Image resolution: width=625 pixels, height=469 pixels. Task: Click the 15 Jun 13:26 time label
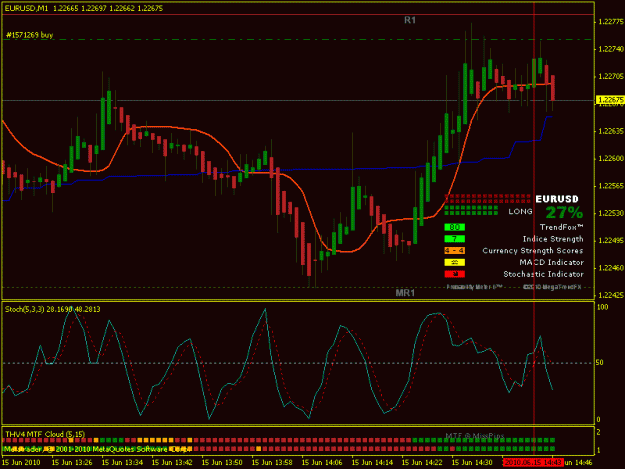(x=72, y=463)
